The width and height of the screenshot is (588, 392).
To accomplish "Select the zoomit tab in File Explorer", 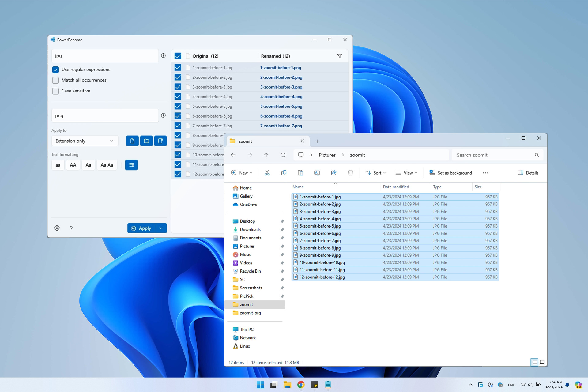I will (266, 141).
